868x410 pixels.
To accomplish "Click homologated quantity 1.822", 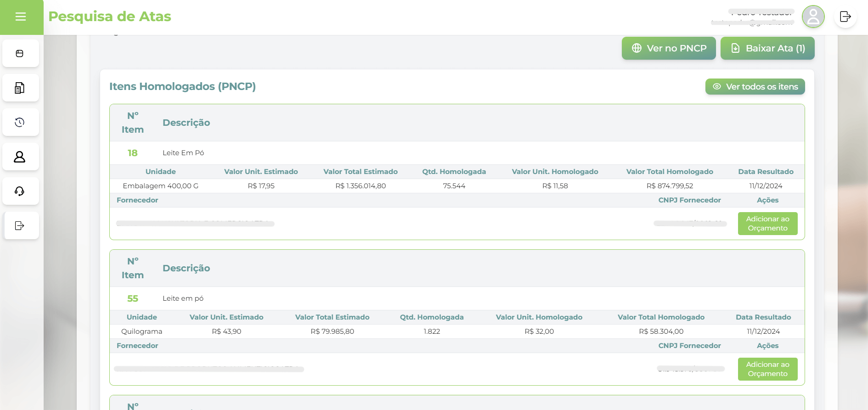I will [x=432, y=331].
